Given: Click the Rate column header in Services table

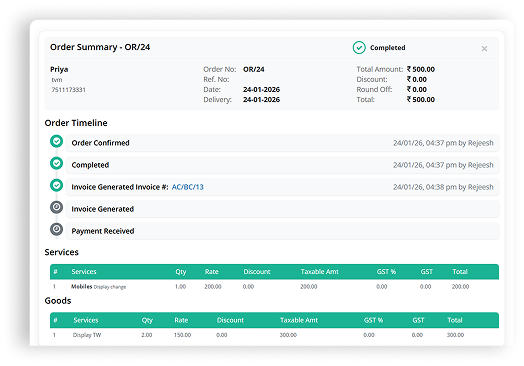Looking at the screenshot, I should (x=212, y=272).
